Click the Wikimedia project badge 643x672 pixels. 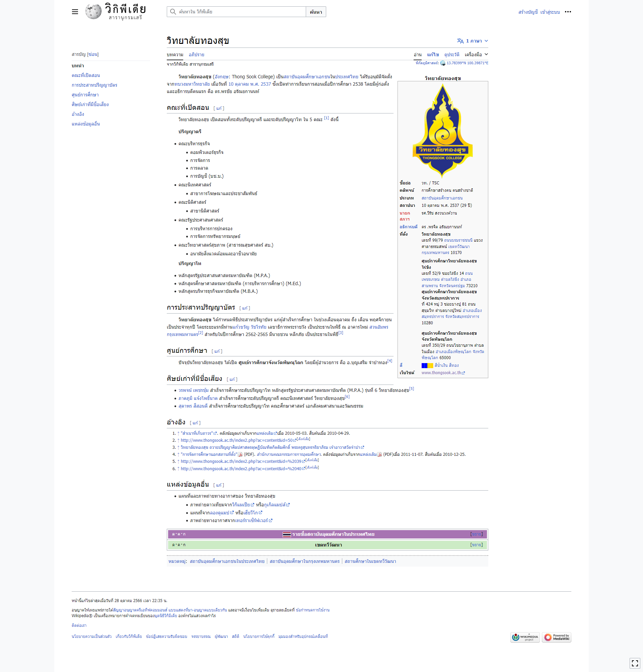[525, 637]
